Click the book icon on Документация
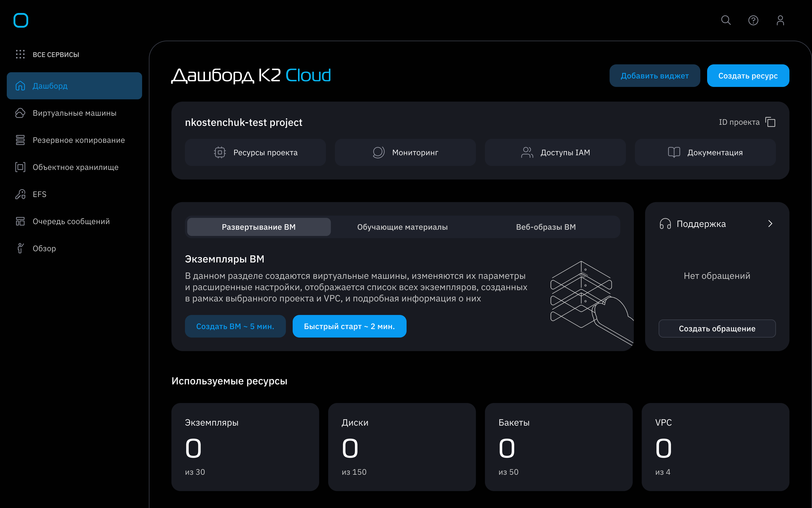812x508 pixels. tap(674, 152)
